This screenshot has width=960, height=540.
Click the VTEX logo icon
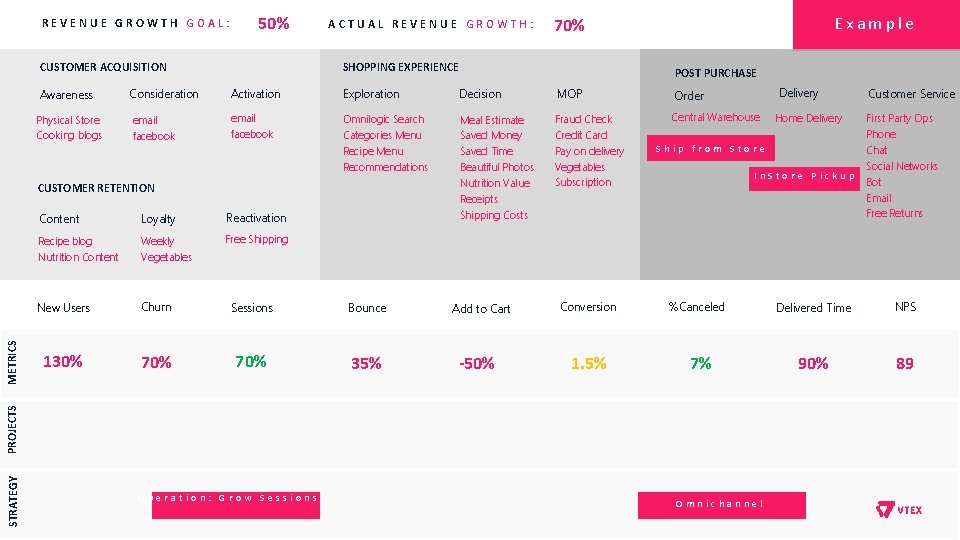(885, 510)
